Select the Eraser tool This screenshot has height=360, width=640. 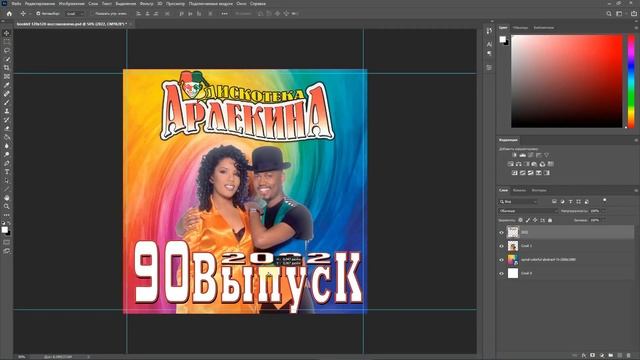pos(7,129)
